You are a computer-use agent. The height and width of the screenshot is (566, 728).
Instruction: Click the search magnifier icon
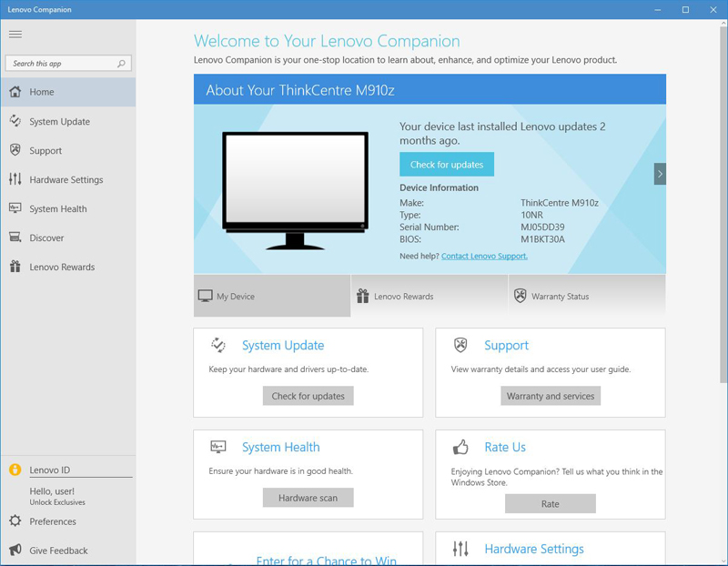tap(121, 64)
